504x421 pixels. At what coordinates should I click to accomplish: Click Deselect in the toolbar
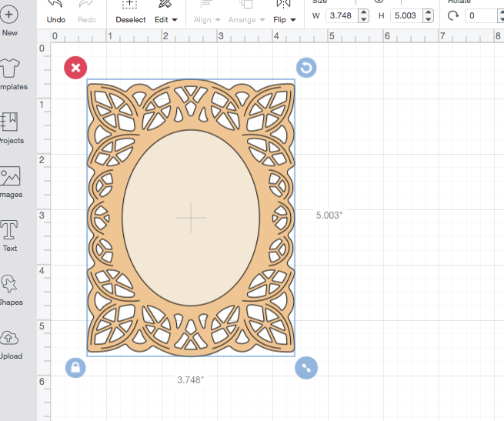click(x=131, y=12)
